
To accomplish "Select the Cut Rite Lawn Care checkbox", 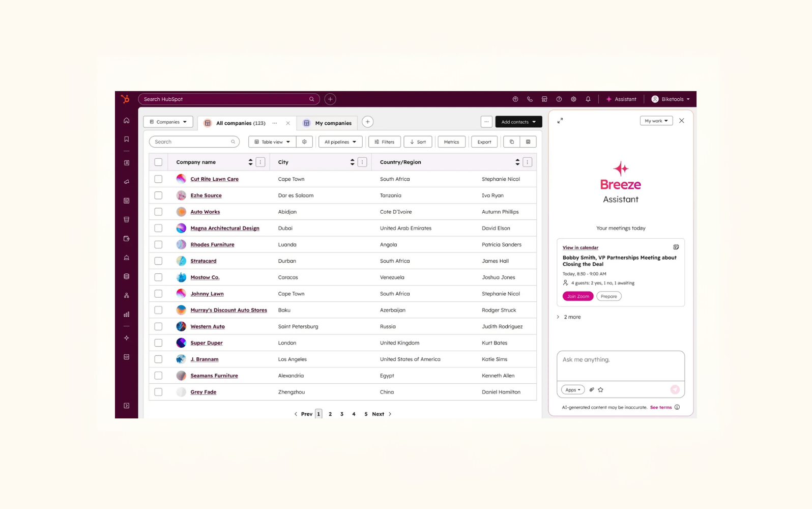I will (x=158, y=179).
